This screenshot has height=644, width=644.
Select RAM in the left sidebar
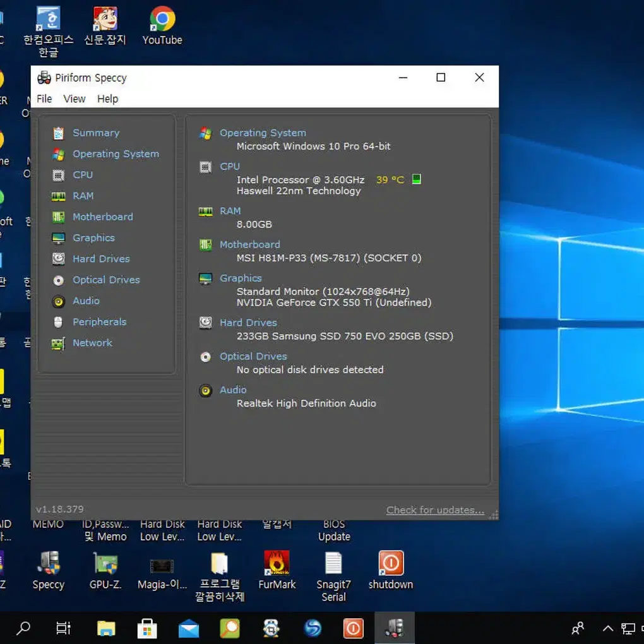[83, 196]
